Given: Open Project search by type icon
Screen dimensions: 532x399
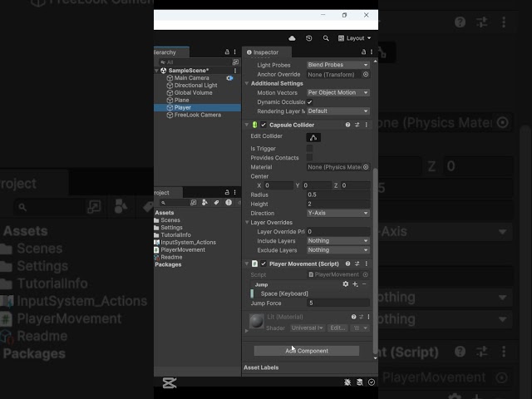Looking at the screenshot, I should click(204, 203).
